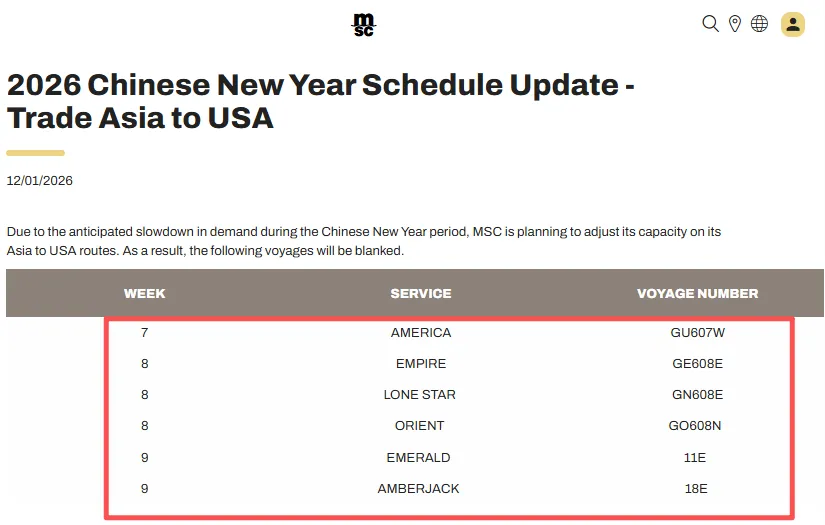Select voyage number GO608N
Screen dimensions: 825x525
click(x=697, y=426)
